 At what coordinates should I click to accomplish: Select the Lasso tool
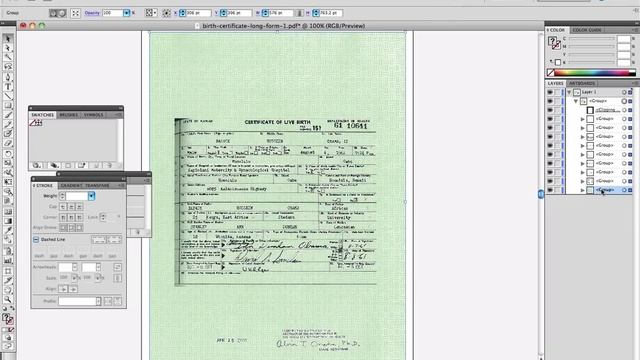(8, 67)
